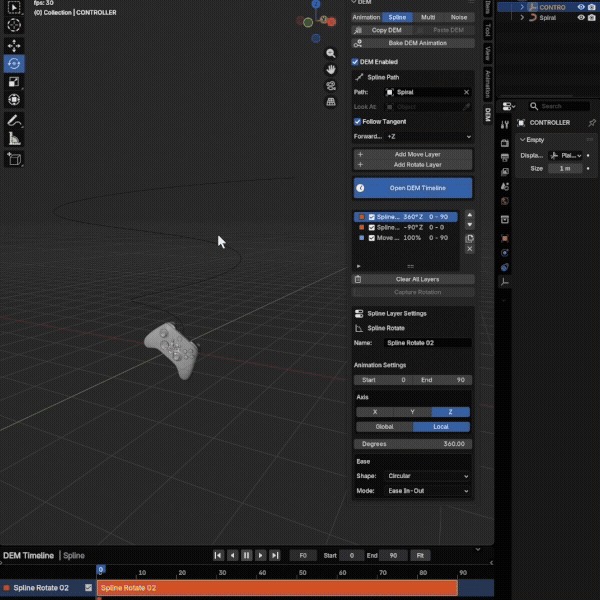
Task: Open the Display As dropdown for the Empty
Action: [566, 155]
